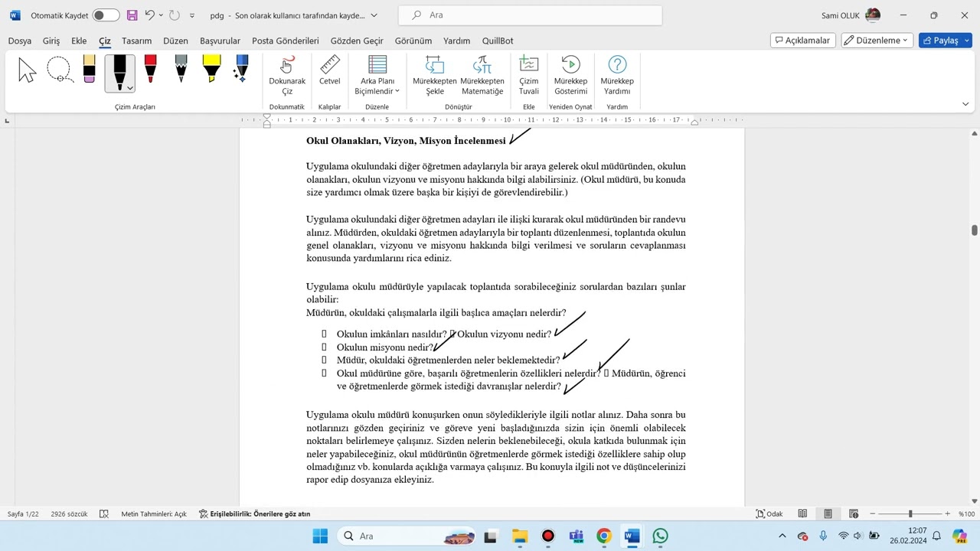Click the clock showing 12:07

917,530
